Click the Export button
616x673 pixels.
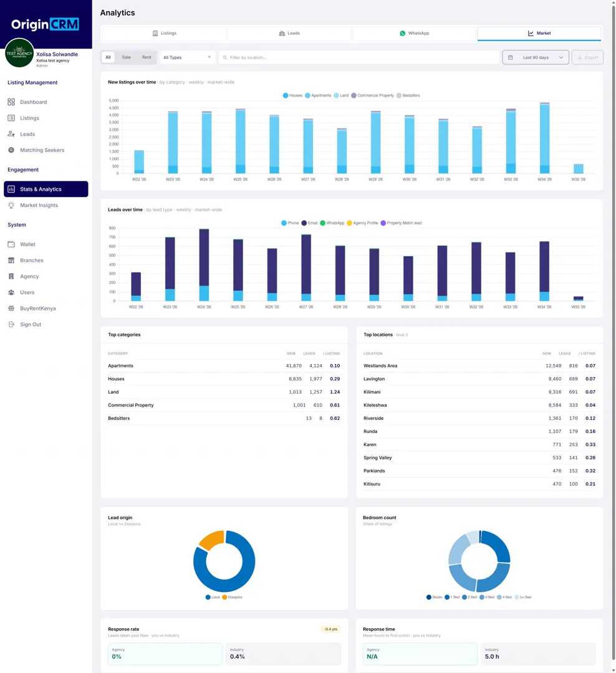coord(588,57)
